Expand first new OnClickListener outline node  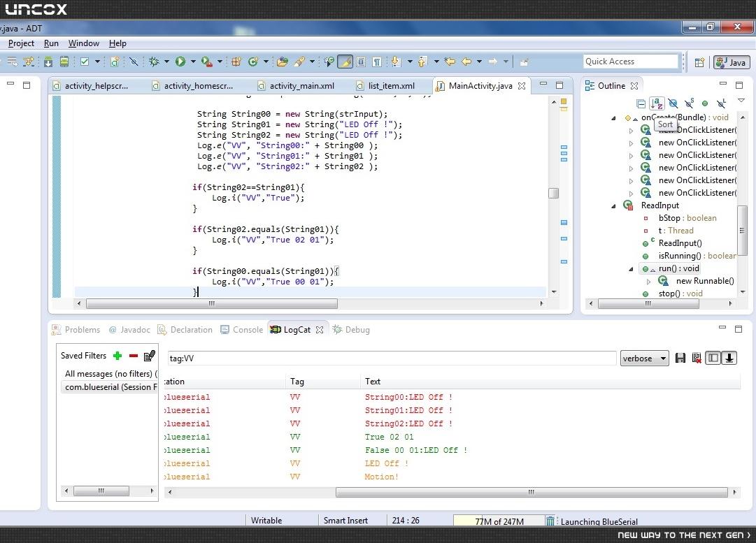coord(631,131)
